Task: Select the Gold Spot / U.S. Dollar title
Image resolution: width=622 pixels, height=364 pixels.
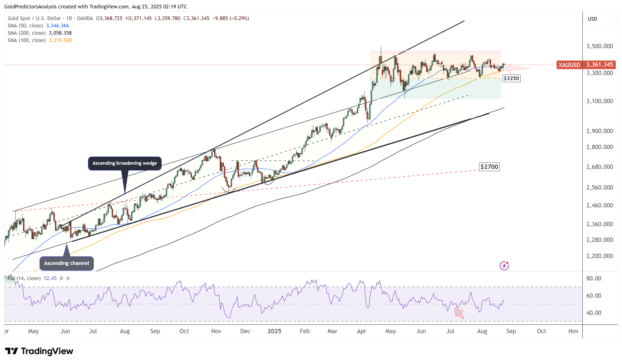Action: (34, 18)
